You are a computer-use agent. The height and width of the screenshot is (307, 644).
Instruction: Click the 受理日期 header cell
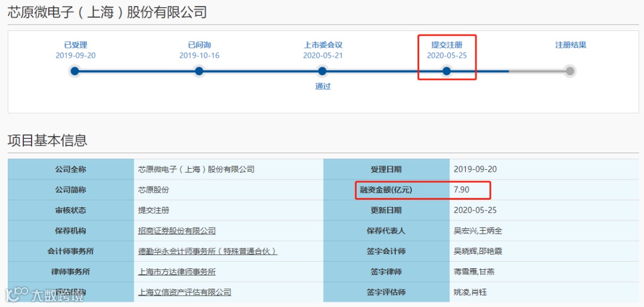click(x=386, y=169)
